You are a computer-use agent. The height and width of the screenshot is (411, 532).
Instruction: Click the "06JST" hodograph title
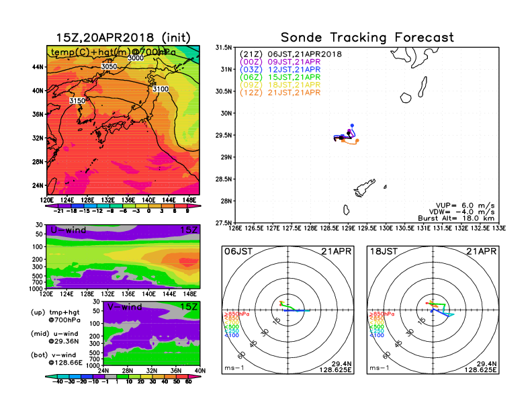coord(238,252)
